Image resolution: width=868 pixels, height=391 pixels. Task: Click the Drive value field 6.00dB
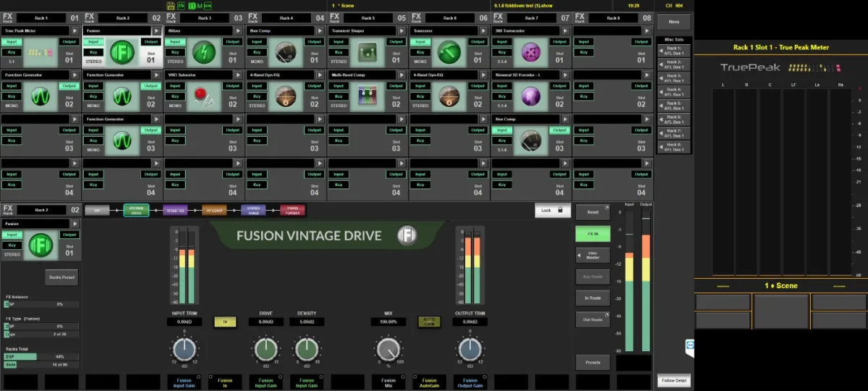265,321
